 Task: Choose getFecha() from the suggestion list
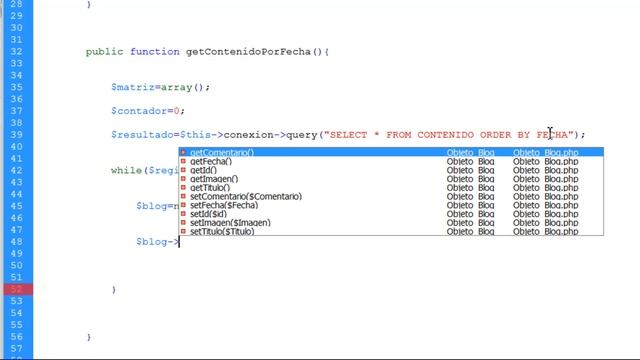[391, 161]
